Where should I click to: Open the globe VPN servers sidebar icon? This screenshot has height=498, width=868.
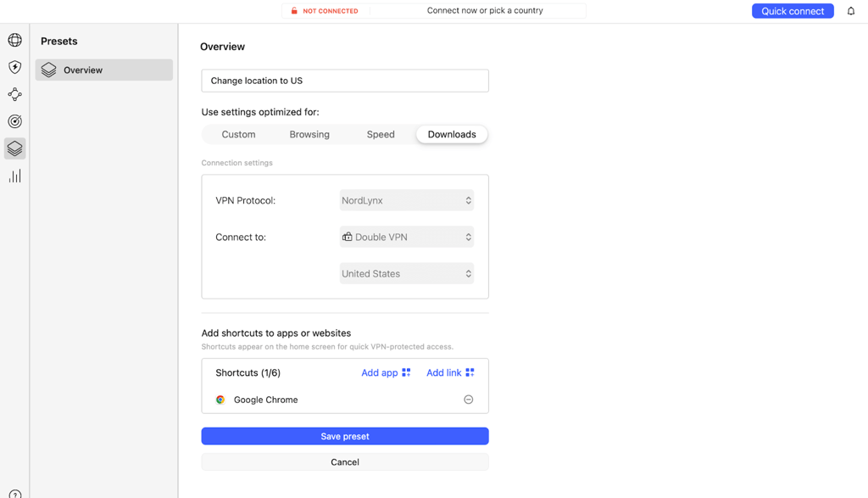pyautogui.click(x=15, y=40)
